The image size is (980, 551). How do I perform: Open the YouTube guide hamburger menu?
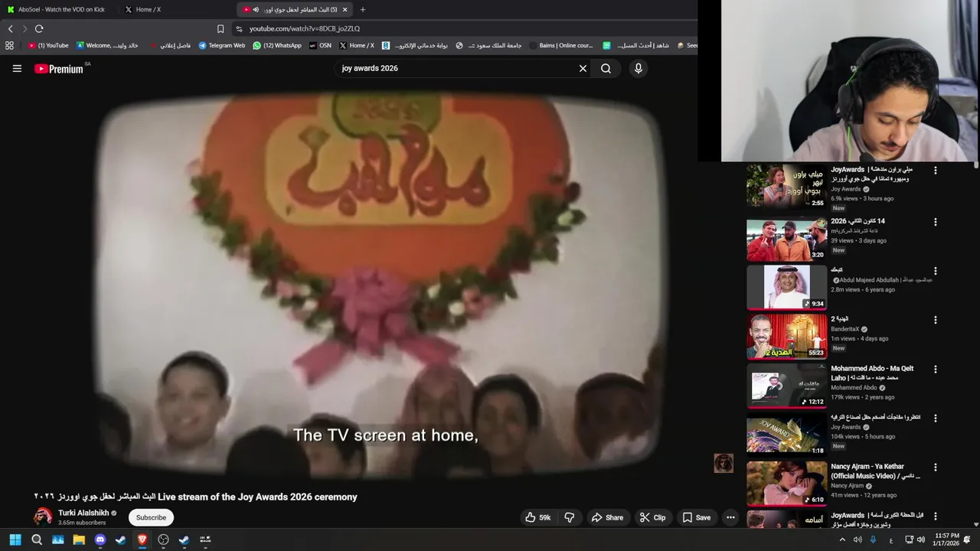pos(17,68)
